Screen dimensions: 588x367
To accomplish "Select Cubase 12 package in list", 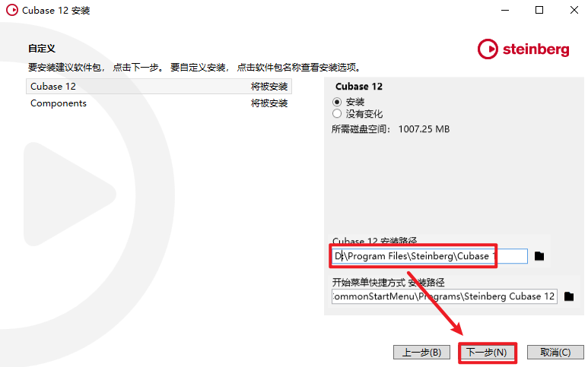I will point(159,87).
